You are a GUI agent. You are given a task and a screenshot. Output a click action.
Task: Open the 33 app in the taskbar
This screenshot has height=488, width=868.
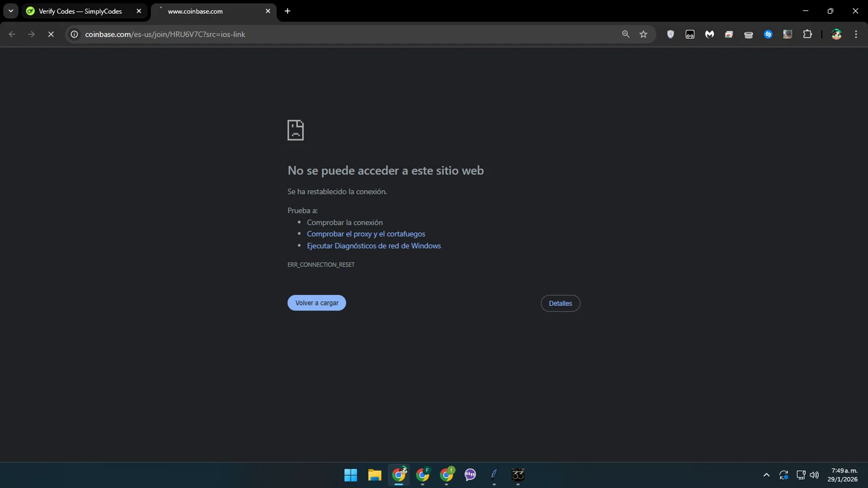pos(518,475)
